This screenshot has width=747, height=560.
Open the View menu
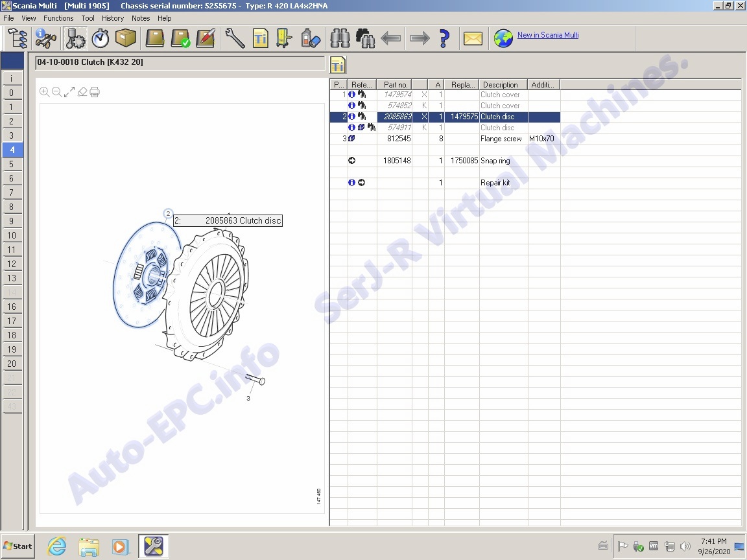[29, 18]
